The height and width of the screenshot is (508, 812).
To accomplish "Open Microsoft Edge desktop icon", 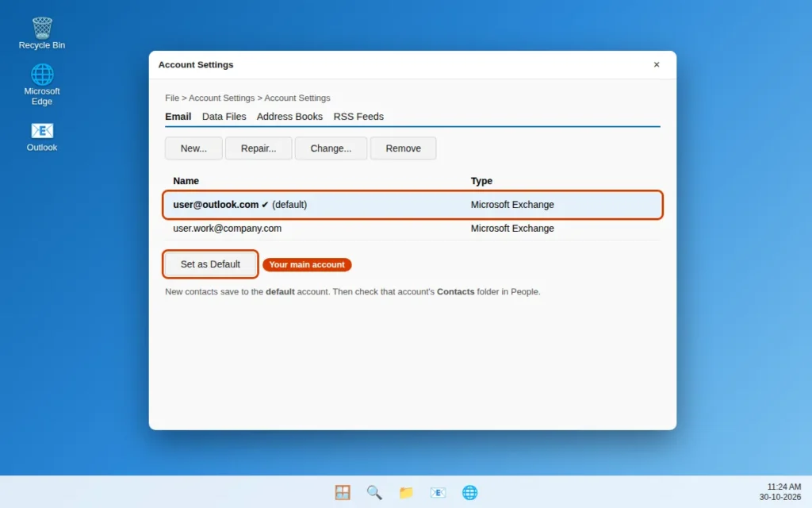I will coord(42,84).
